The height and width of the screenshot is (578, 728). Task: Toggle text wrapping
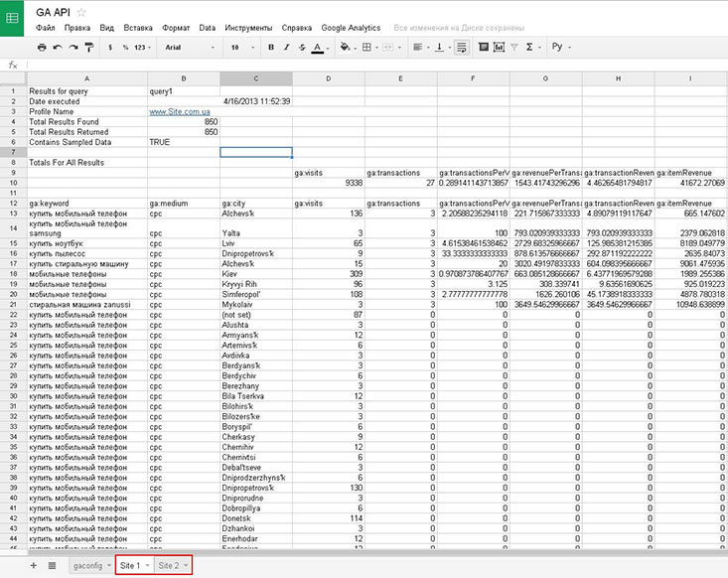pyautogui.click(x=462, y=48)
